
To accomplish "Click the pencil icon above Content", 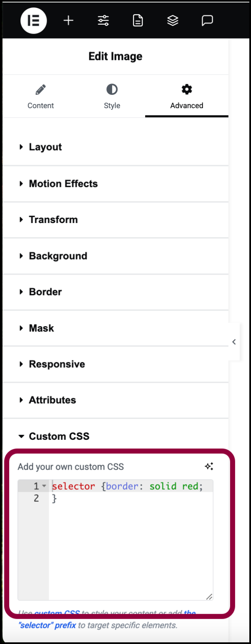I will pyautogui.click(x=40, y=89).
